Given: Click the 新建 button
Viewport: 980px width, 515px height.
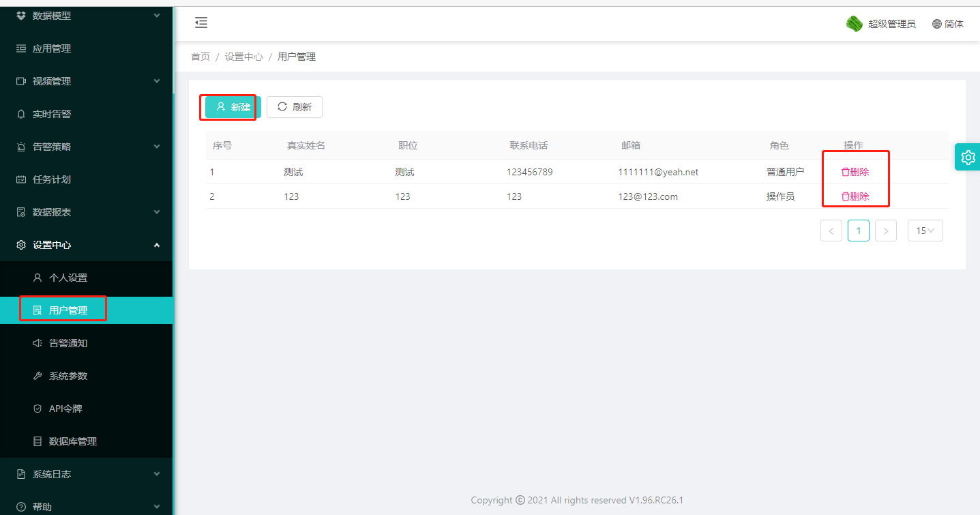Looking at the screenshot, I should [x=233, y=107].
